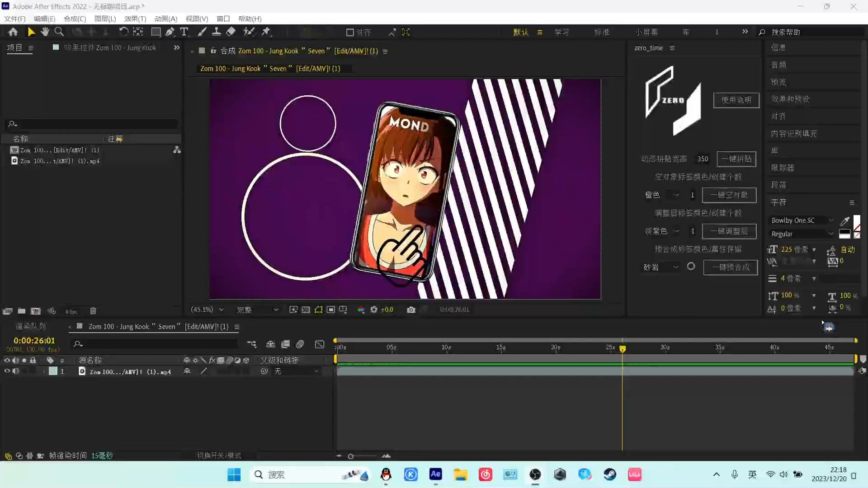Toggle transparency grid in viewer
Image resolution: width=868 pixels, height=488 pixels.
pos(306,310)
